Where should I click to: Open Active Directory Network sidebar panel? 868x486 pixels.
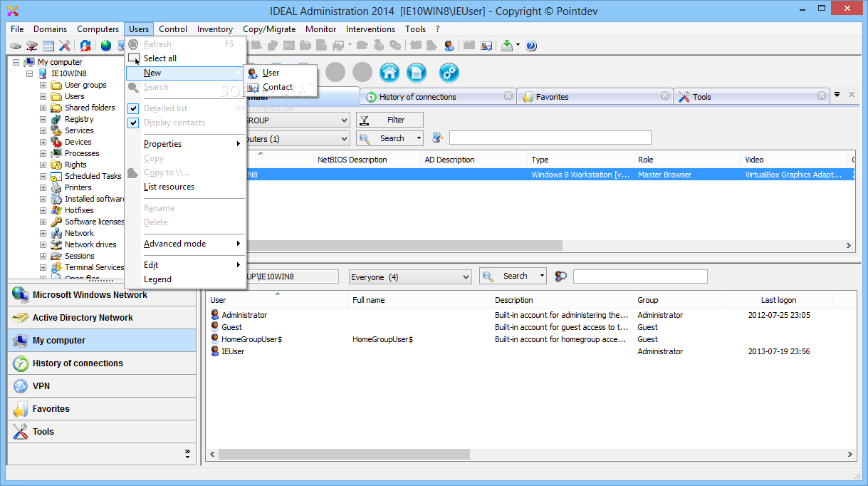coord(102,318)
